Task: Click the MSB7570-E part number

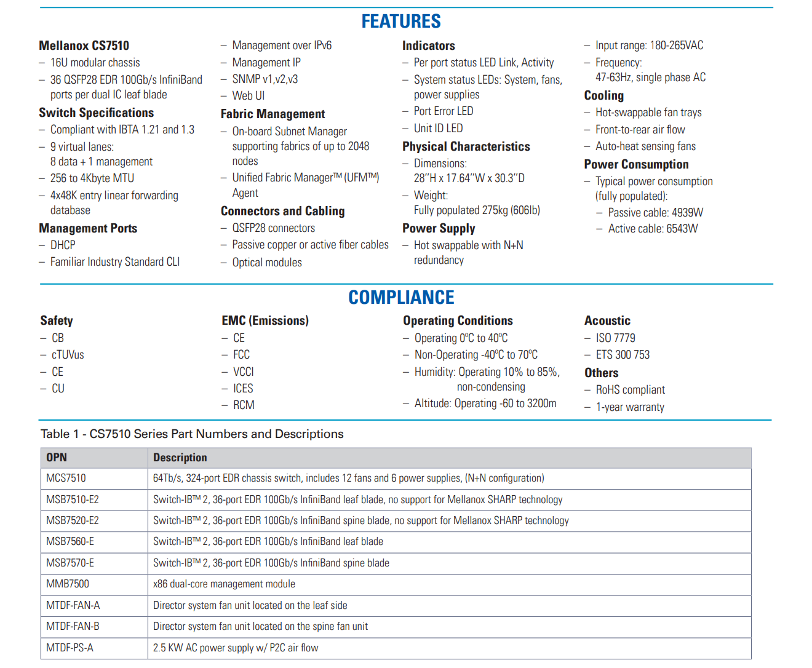Action: (x=70, y=563)
